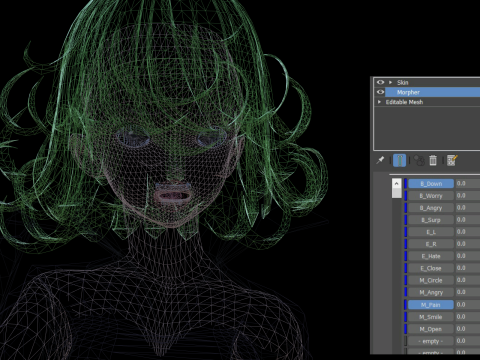Select the first - empty - channel
This screenshot has height=360, width=480.
431,341
